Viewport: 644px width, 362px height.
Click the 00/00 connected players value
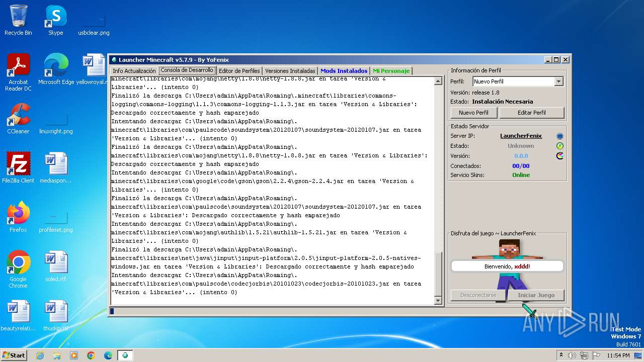click(x=521, y=166)
